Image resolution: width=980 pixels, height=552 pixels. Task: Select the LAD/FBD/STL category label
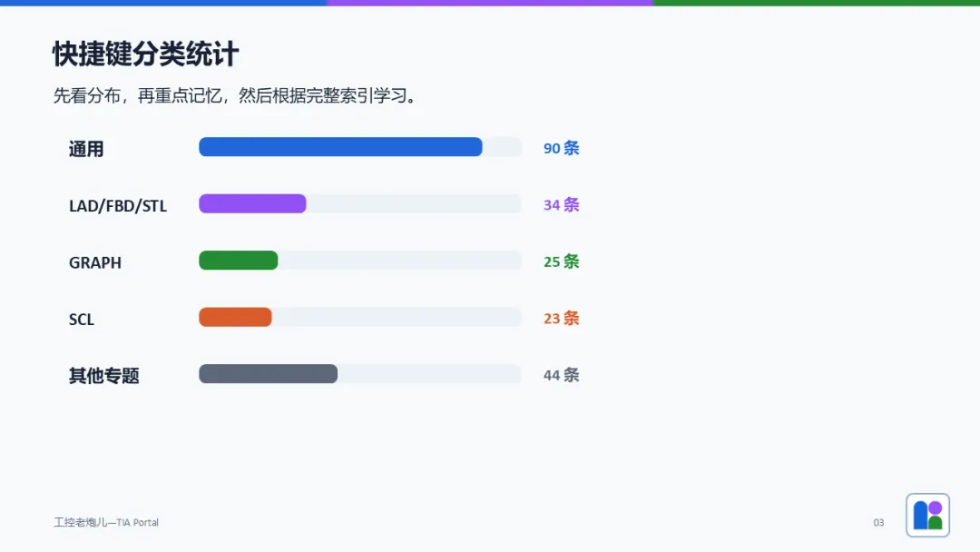[117, 206]
